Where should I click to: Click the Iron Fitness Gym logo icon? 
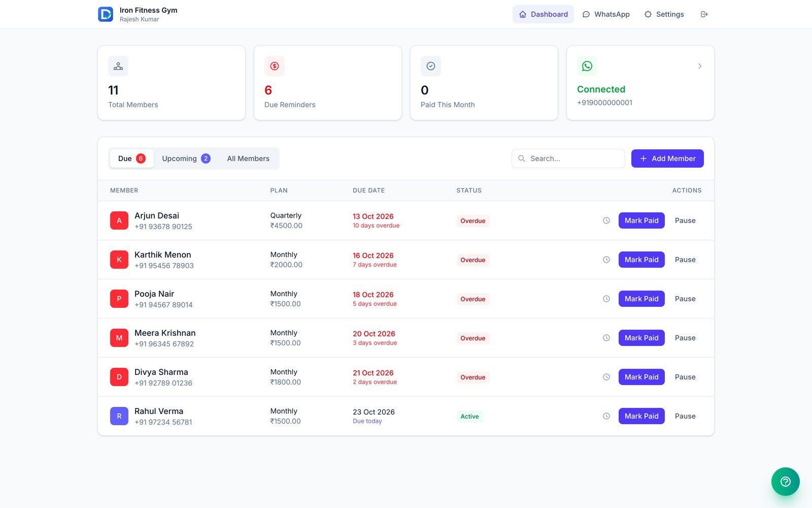[x=106, y=14]
